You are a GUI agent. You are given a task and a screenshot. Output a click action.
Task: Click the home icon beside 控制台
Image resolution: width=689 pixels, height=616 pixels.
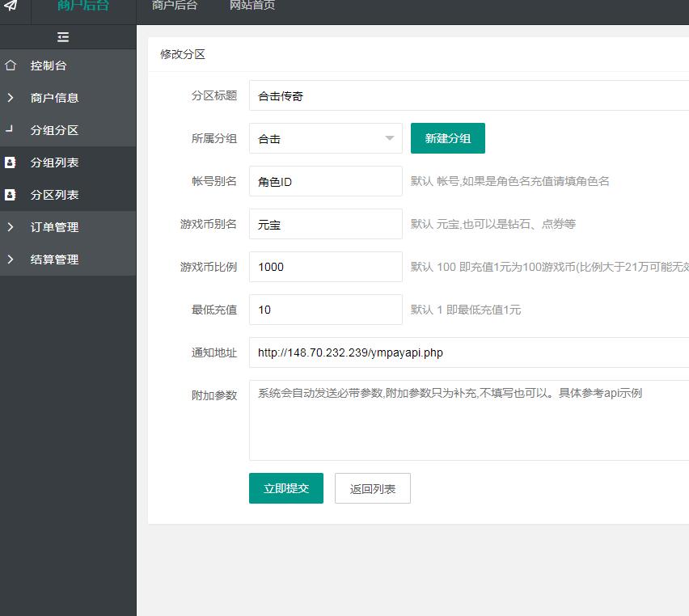[x=11, y=65]
